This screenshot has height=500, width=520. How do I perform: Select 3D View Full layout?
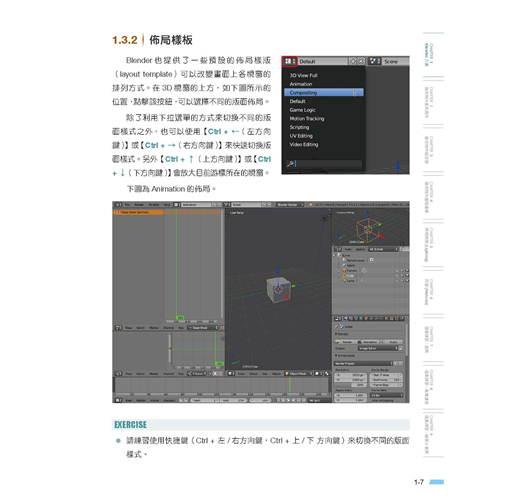pos(303,75)
